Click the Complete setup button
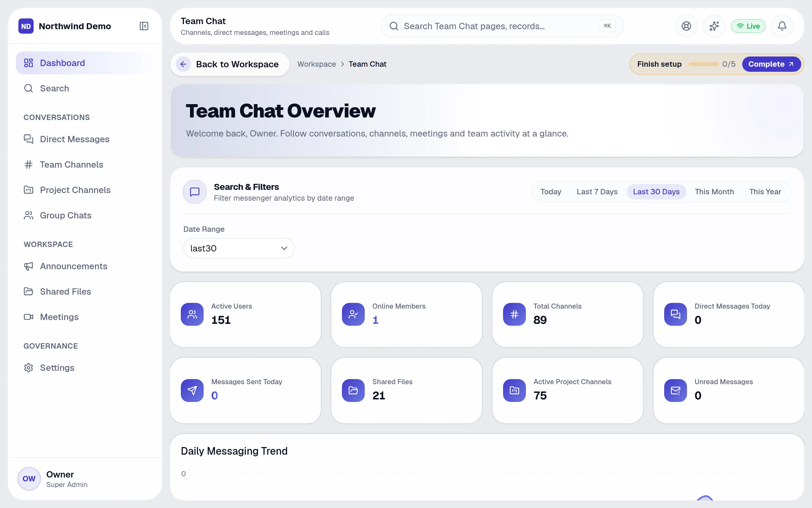Screen dimensions: 812x508 coord(771,64)
